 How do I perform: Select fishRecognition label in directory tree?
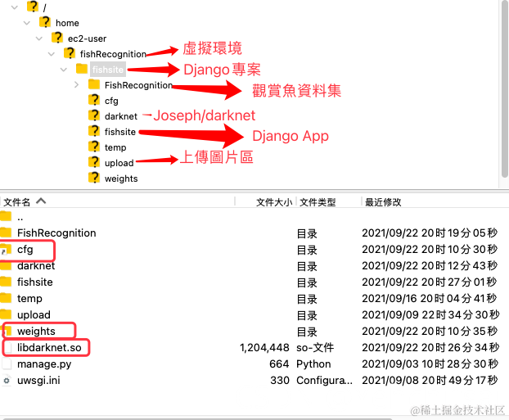(113, 54)
